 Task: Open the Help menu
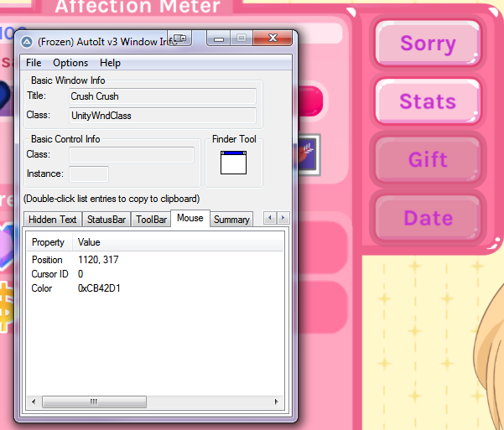pos(110,63)
